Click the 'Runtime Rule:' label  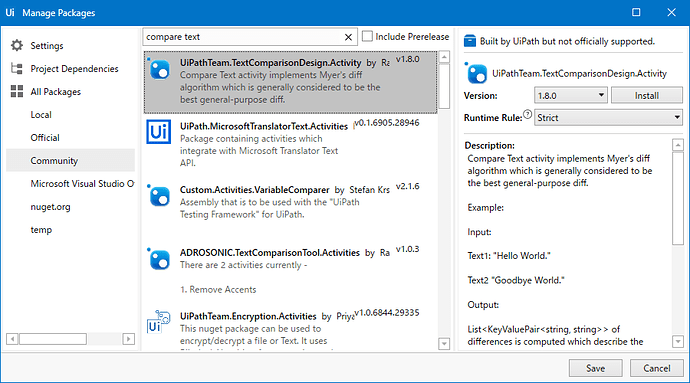(493, 118)
